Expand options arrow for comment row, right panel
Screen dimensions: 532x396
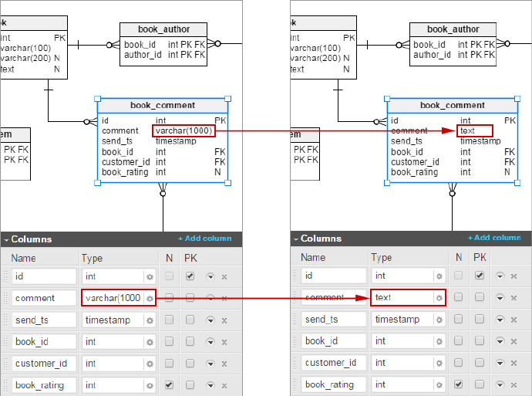[x=500, y=298]
